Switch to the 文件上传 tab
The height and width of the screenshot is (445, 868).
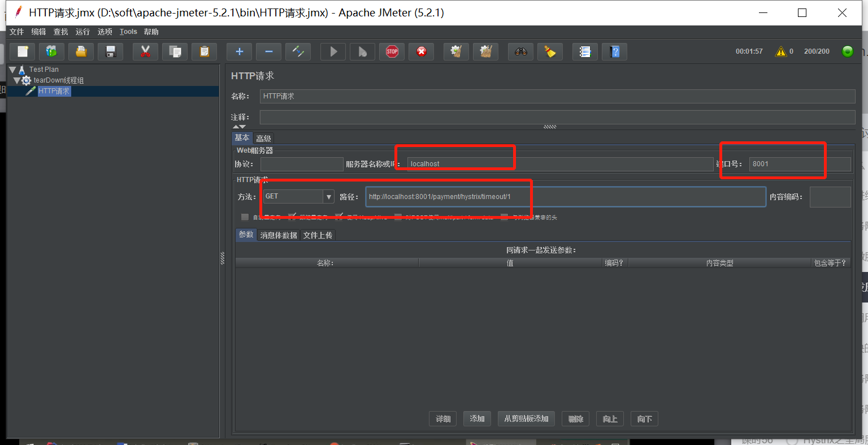[x=318, y=235]
